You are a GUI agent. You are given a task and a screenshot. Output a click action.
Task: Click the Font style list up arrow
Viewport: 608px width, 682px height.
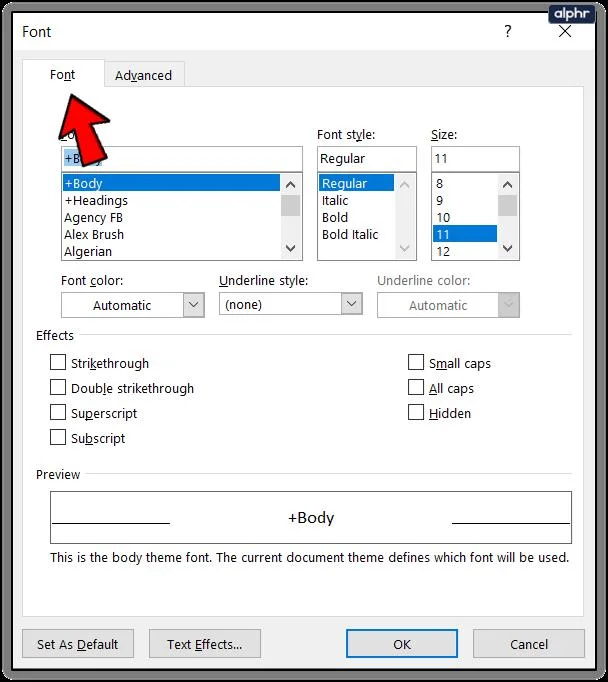404,185
